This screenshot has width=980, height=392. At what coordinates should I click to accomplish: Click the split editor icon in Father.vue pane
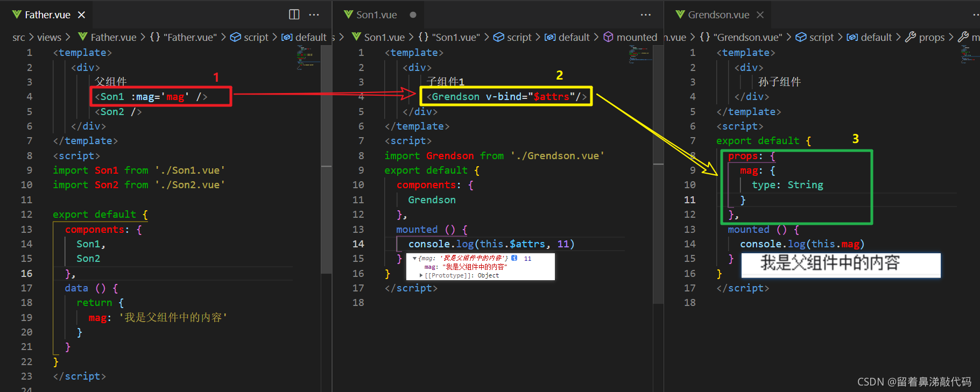(x=294, y=15)
